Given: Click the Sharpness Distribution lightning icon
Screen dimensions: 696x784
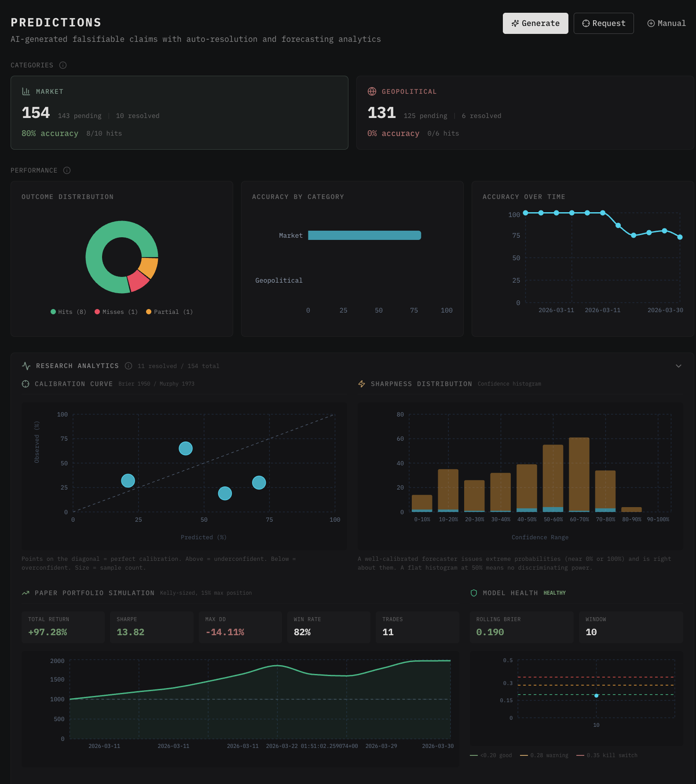Looking at the screenshot, I should [362, 384].
